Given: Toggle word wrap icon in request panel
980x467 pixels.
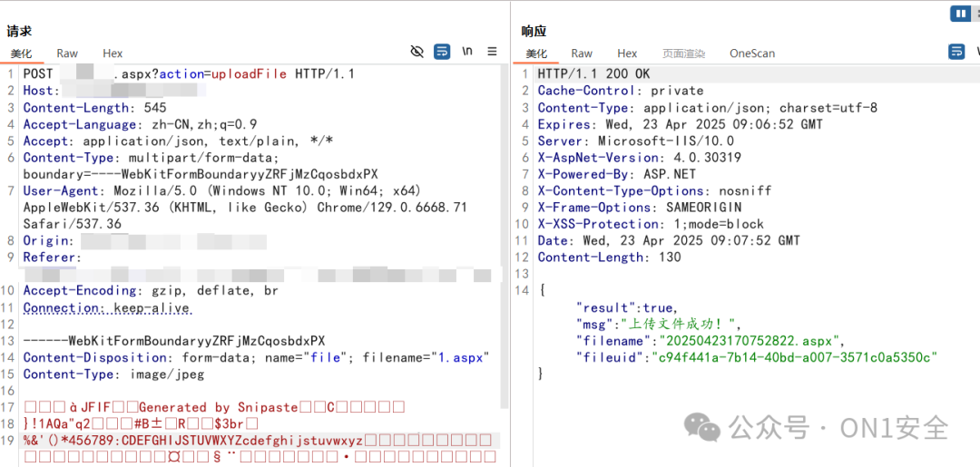Looking at the screenshot, I should (442, 52).
